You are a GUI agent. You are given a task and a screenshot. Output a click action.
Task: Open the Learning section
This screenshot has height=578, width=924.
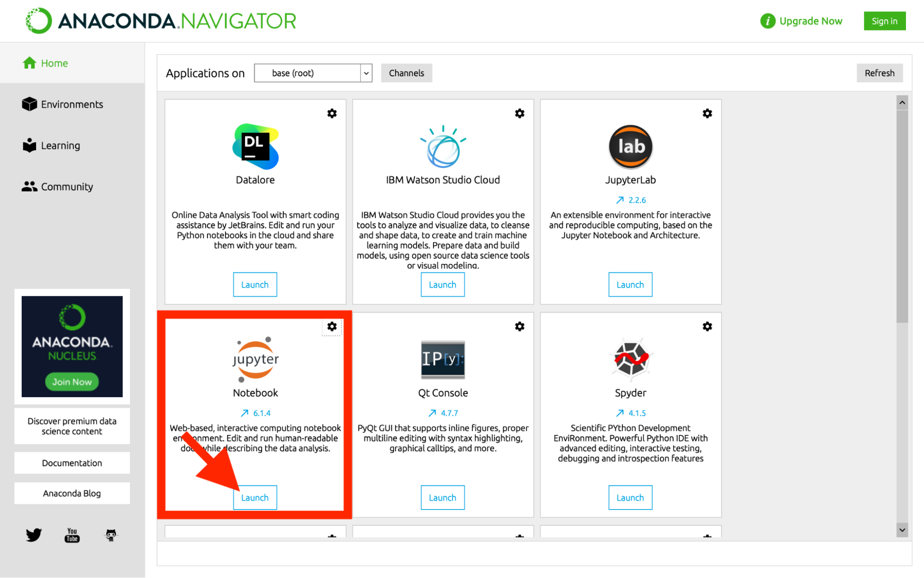pos(61,145)
